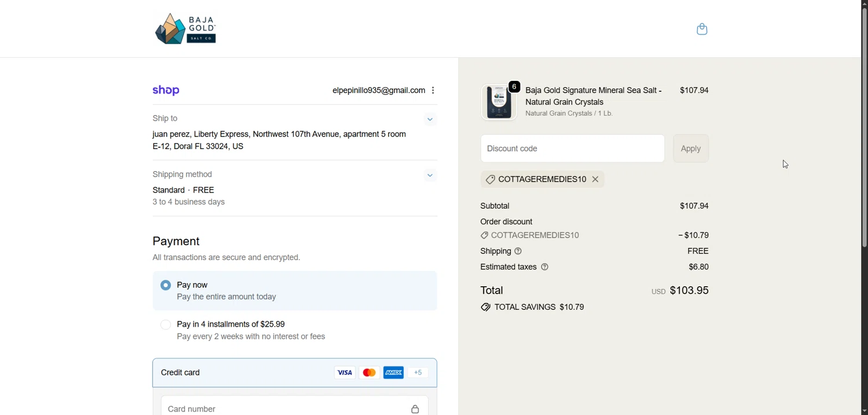868x415 pixels.
Task: Click the Total amount $103.95
Action: [x=689, y=291]
